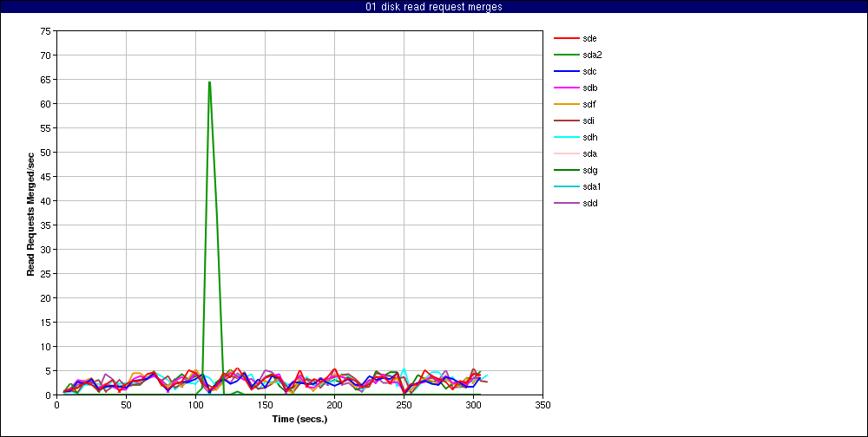The width and height of the screenshot is (868, 437).
Task: Click the sda2 legend label
Action: 592,55
